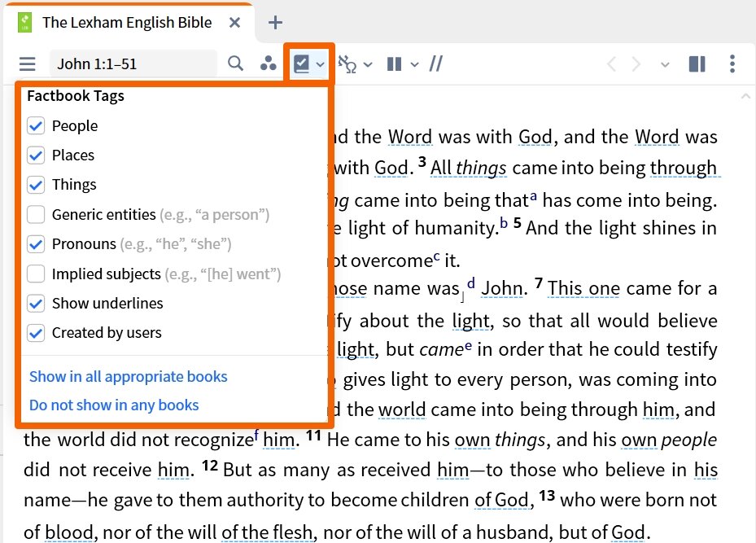Click the Lexham English Bible green tab icon
Screen dimensions: 756x543
point(24,22)
